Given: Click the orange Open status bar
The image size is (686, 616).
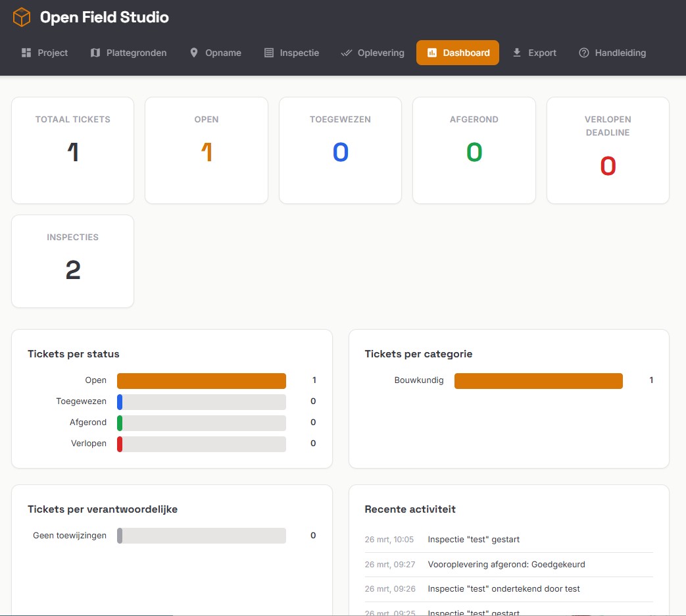Looking at the screenshot, I should click(201, 380).
